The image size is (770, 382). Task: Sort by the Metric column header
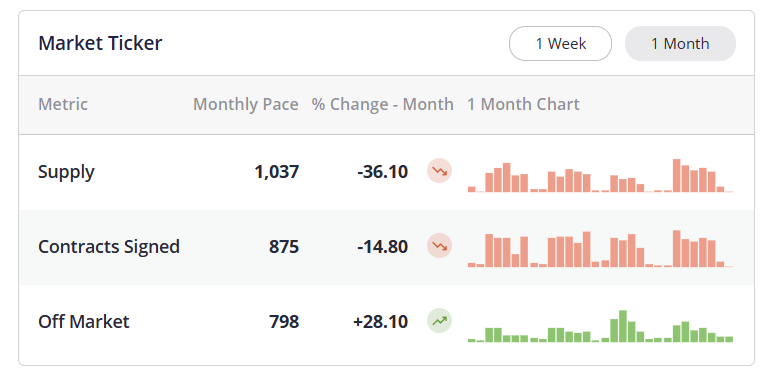pyautogui.click(x=63, y=104)
